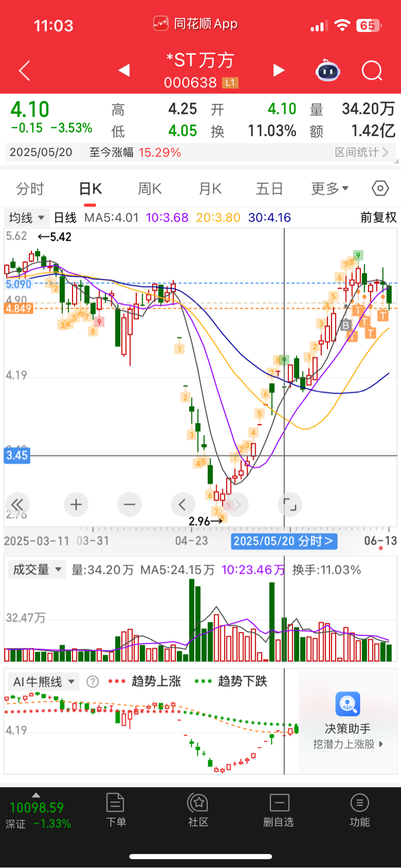Tap the 3.45 crosshair price label
Image resolution: width=401 pixels, height=868 pixels.
point(17,455)
